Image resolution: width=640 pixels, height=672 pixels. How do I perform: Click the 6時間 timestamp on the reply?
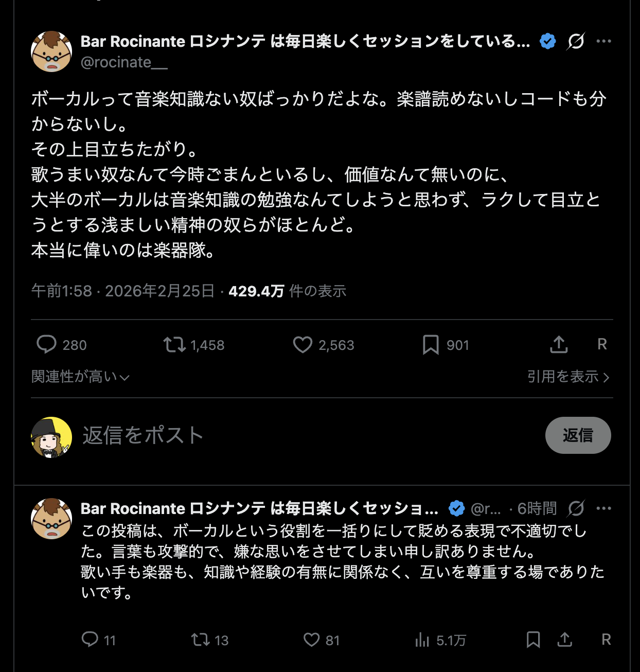pyautogui.click(x=537, y=508)
